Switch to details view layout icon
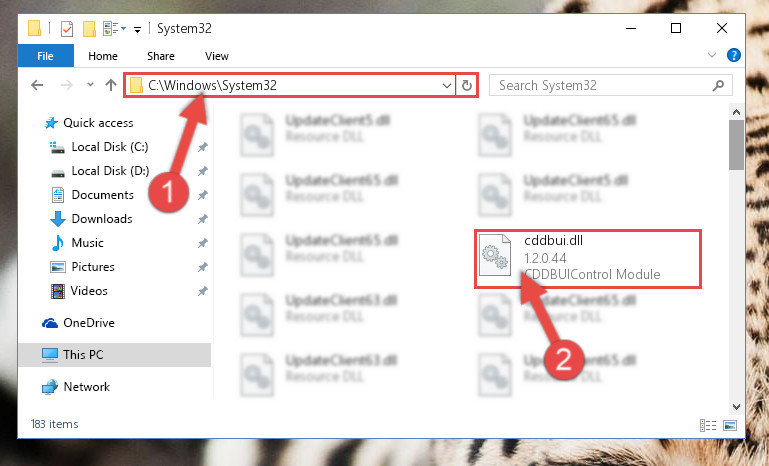Image resolution: width=769 pixels, height=466 pixels. click(708, 425)
